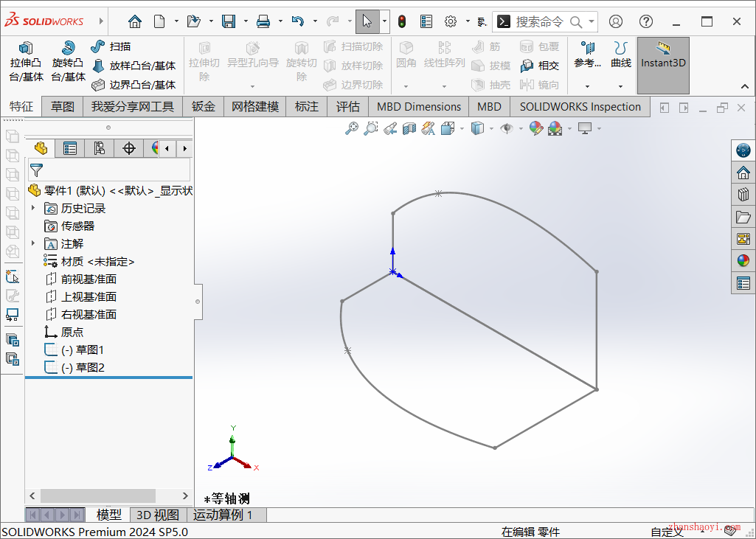Click the Apply Scene icon
Screen dimensions: 756x539
555,128
